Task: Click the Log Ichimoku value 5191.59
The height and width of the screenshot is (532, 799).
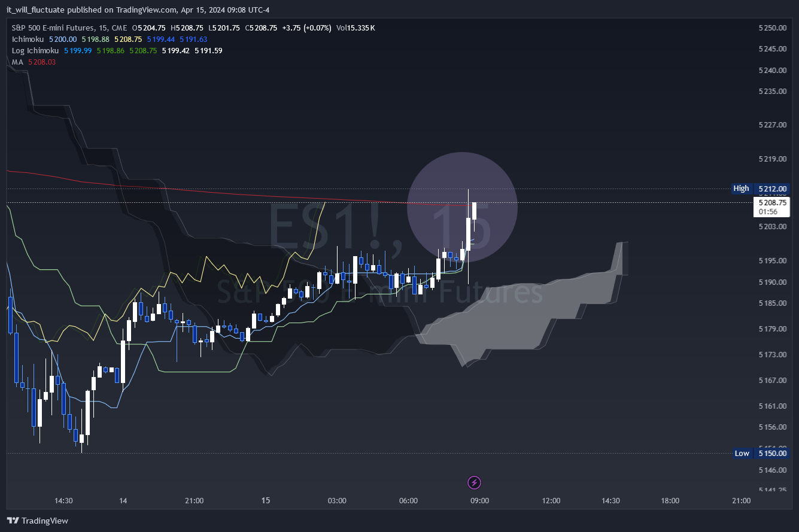Action: [x=208, y=51]
